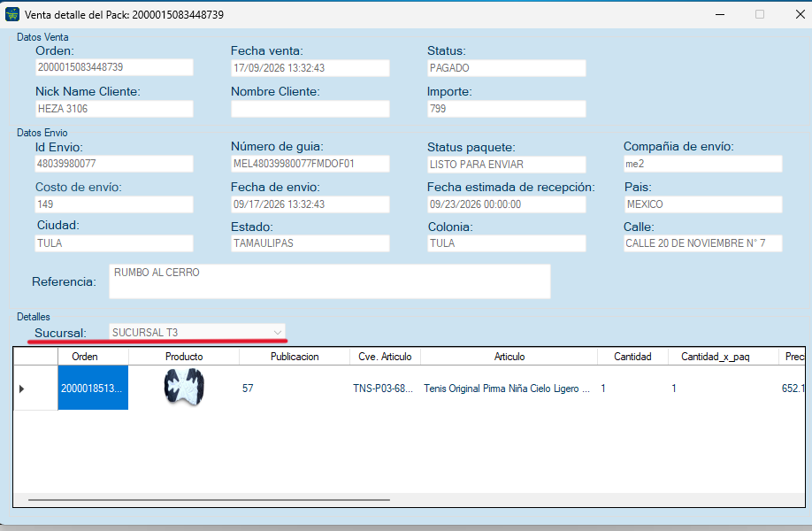Click the shoe product thumbnail
812x531 pixels.
(184, 387)
